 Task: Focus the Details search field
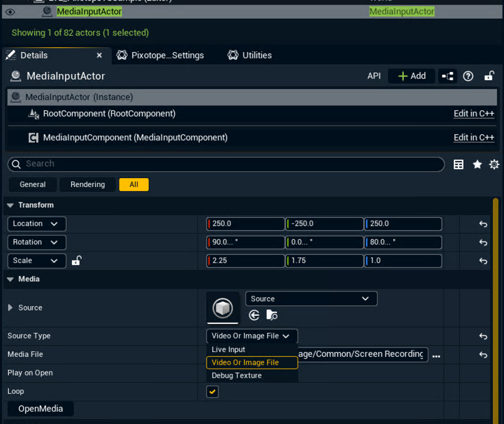[x=226, y=164]
